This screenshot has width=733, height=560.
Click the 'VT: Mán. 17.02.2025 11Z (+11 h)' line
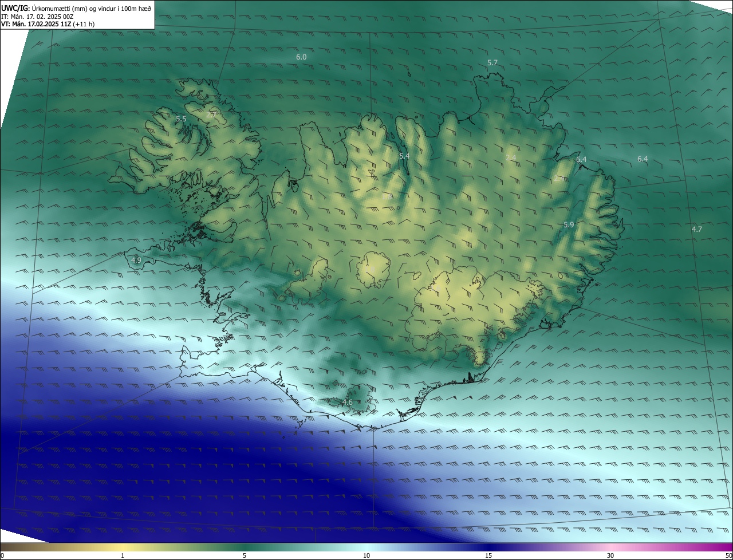tap(48, 25)
